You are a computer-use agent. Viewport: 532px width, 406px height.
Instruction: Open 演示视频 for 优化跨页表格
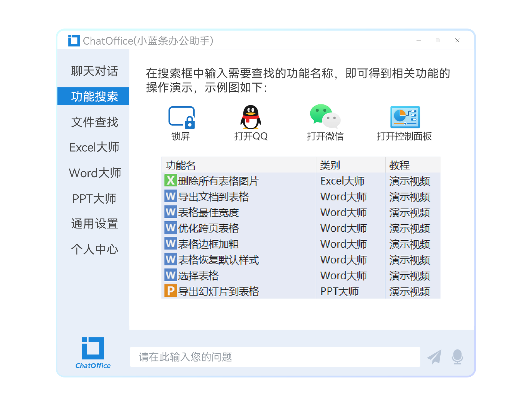(x=410, y=228)
